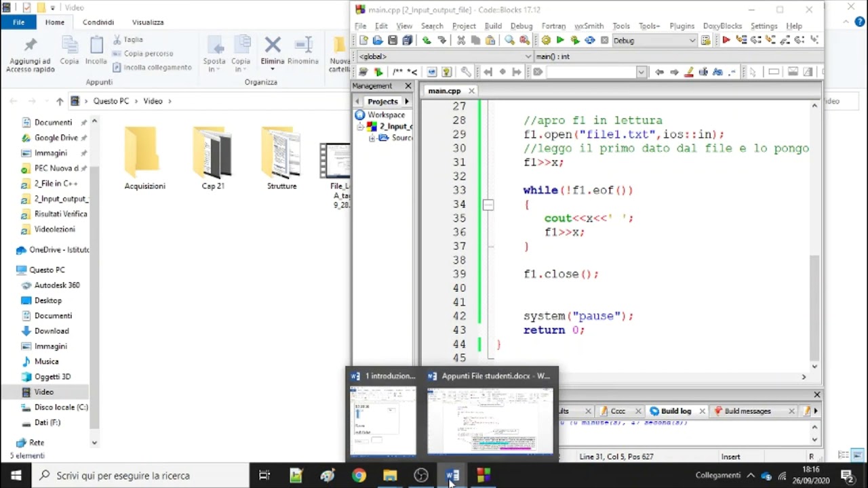The height and width of the screenshot is (488, 868).
Task: Undo with the green back-arrow icon
Action: [427, 41]
